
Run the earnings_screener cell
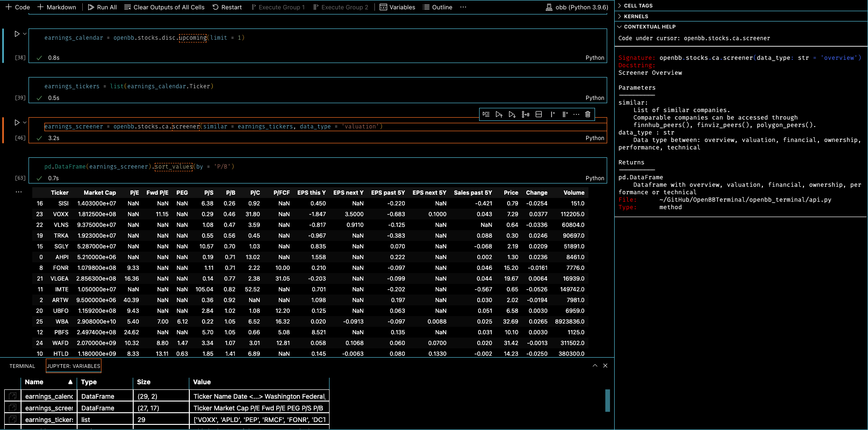tap(17, 122)
